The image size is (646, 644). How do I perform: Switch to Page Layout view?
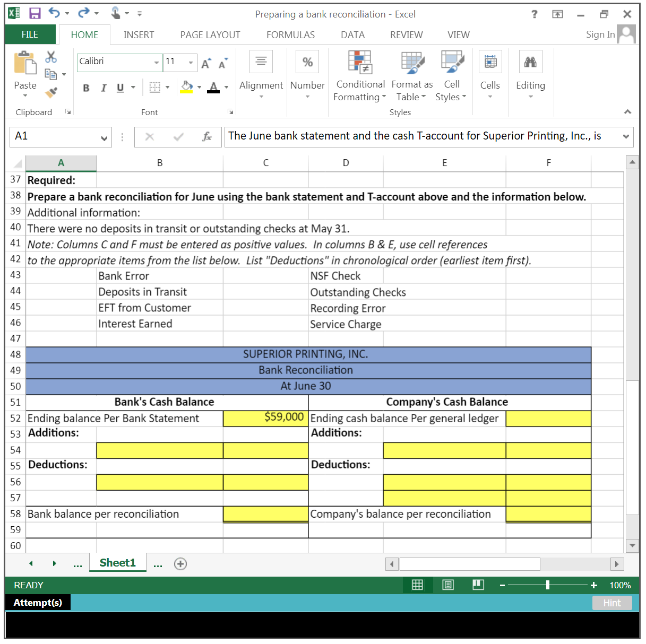(x=447, y=585)
